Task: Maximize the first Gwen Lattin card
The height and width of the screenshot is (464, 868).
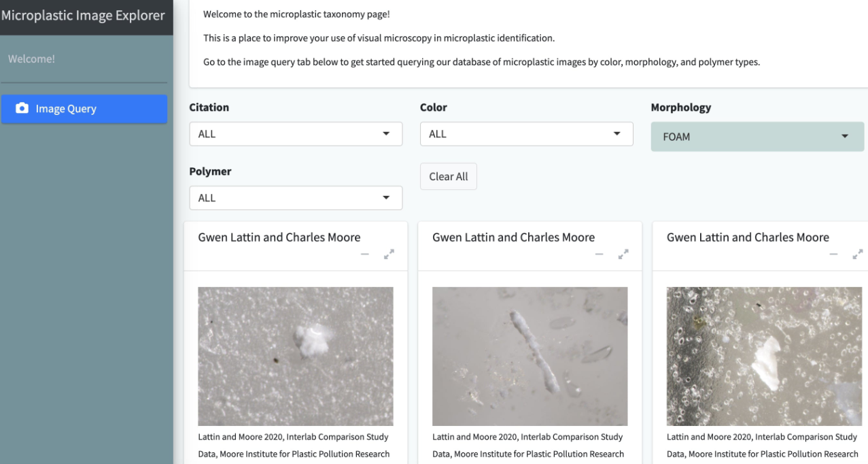Action: pos(389,254)
